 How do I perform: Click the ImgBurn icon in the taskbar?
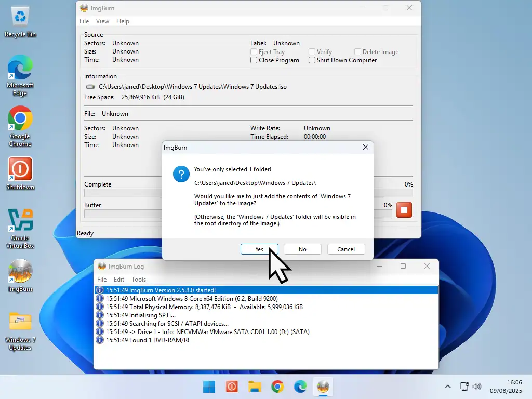(x=323, y=387)
